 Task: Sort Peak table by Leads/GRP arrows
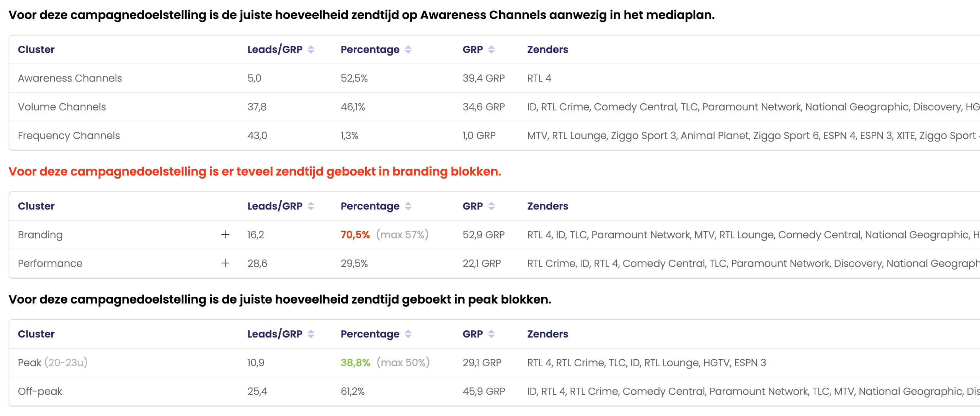[311, 334]
